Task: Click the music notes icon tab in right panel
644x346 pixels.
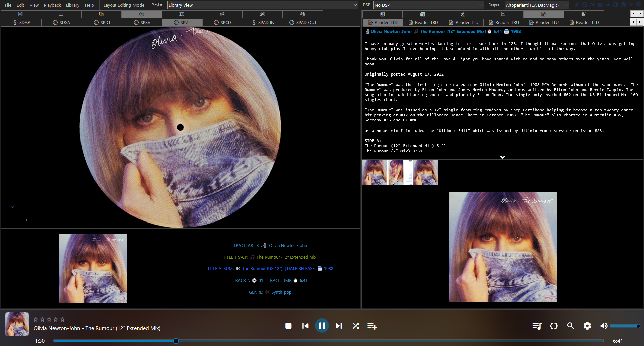Action: pos(584,14)
